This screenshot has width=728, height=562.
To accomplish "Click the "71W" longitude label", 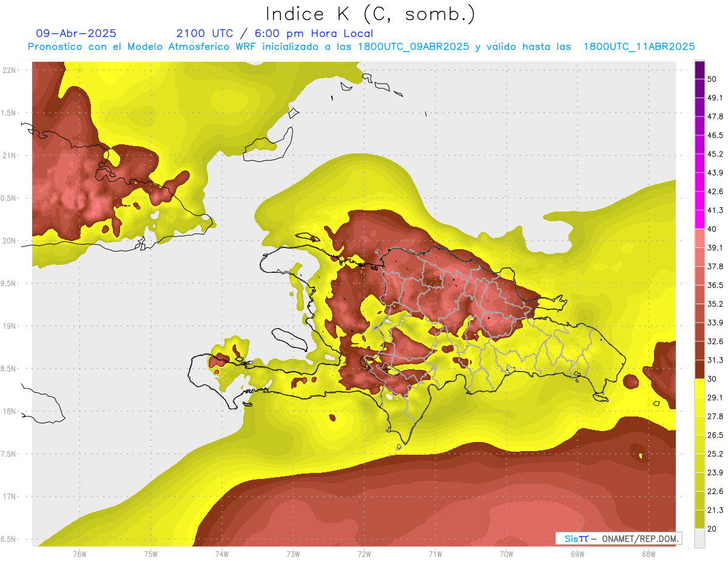I will 435,554.
